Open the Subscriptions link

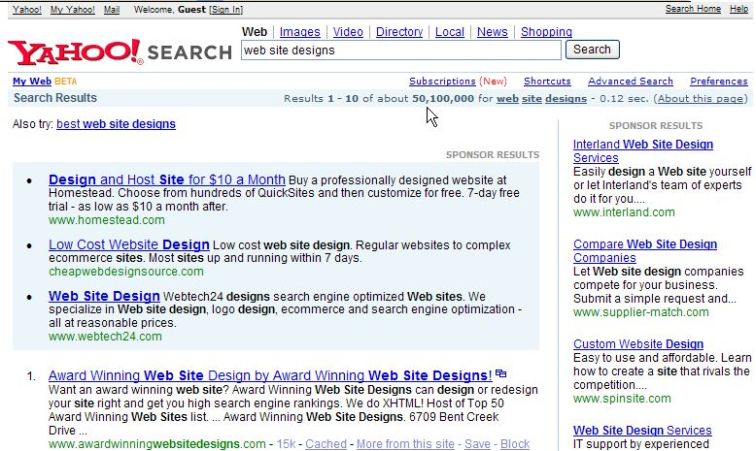pos(442,81)
